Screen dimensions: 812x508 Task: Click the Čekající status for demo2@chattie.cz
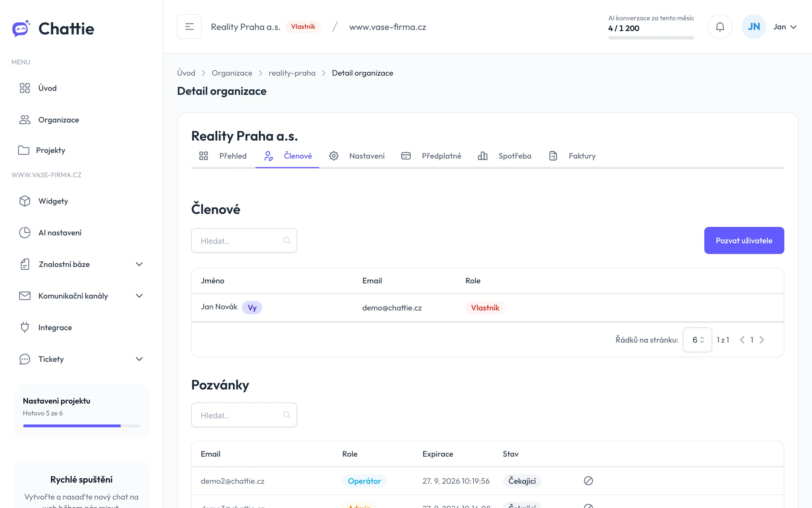tap(522, 481)
